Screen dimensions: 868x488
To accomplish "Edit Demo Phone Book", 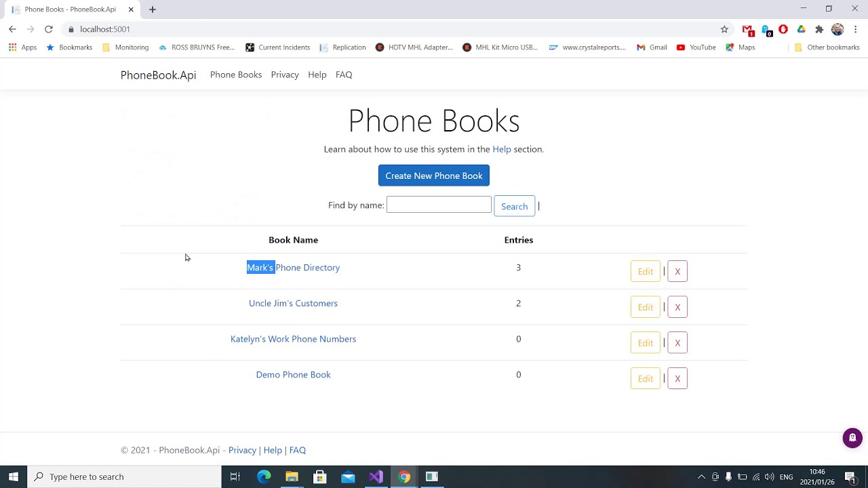I will [x=646, y=378].
